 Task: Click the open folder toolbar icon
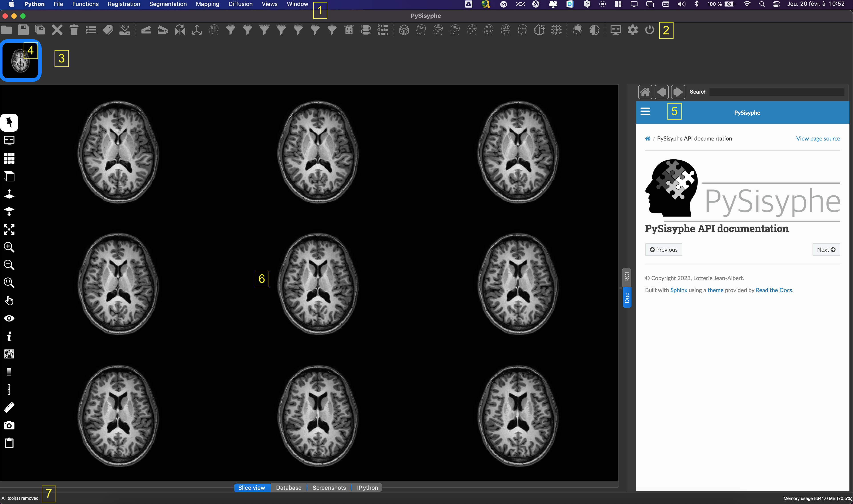pos(6,30)
